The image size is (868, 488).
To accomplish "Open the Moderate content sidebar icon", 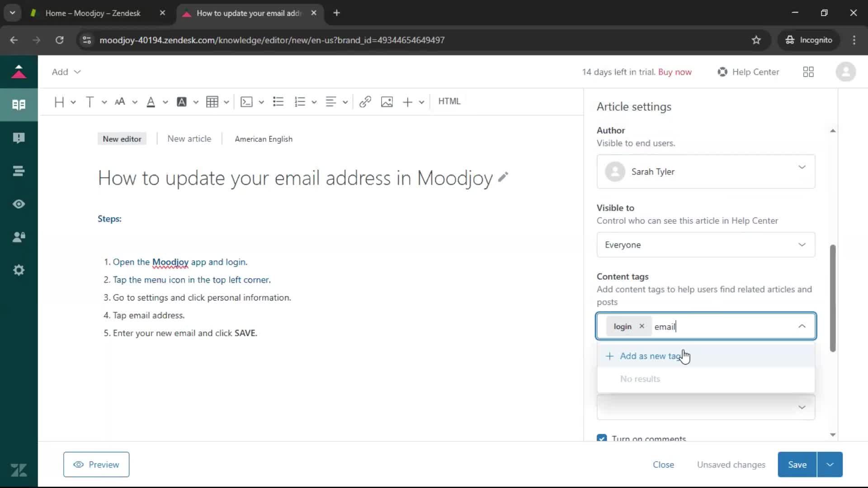I will [x=19, y=138].
